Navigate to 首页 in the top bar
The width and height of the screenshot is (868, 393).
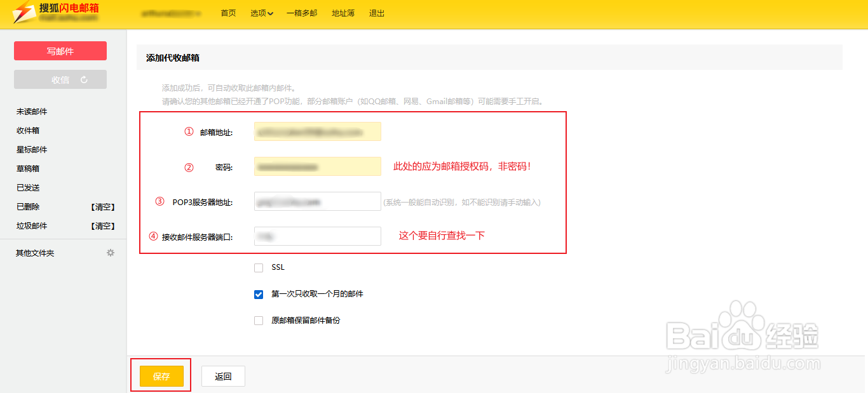[228, 13]
